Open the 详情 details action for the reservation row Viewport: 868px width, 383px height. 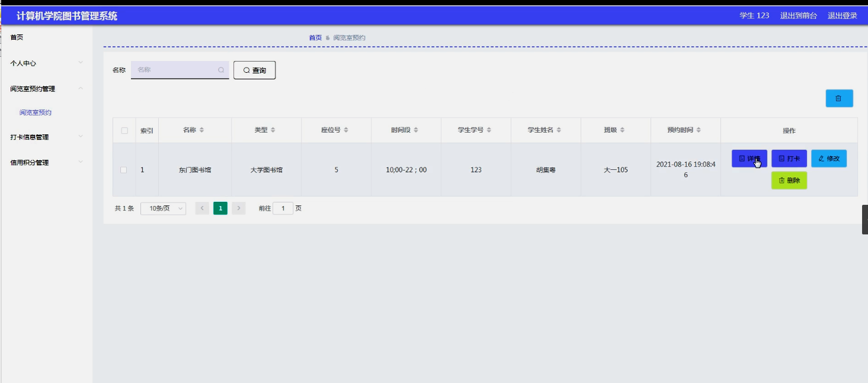tap(748, 158)
